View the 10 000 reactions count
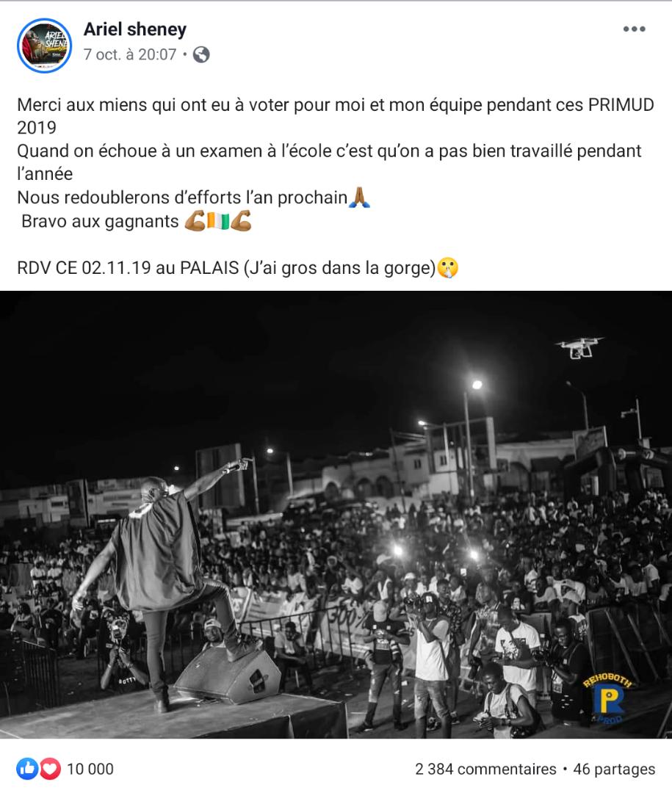672x793 pixels. (90, 769)
